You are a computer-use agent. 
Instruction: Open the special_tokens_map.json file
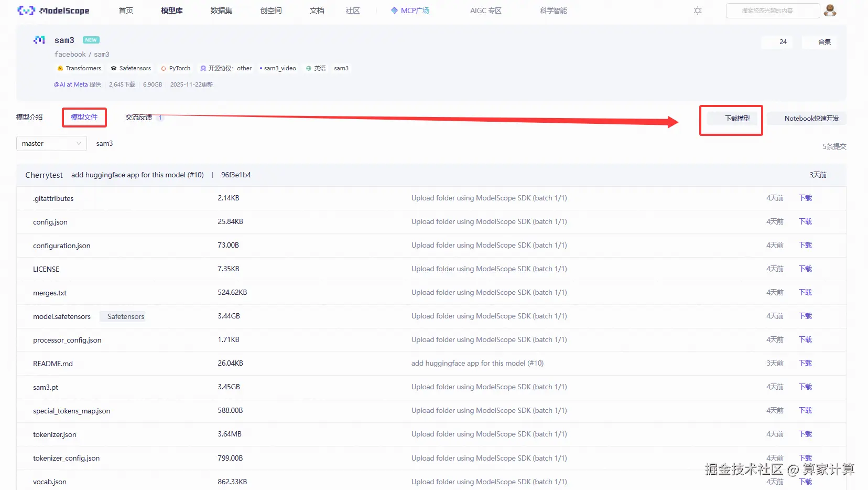71,411
